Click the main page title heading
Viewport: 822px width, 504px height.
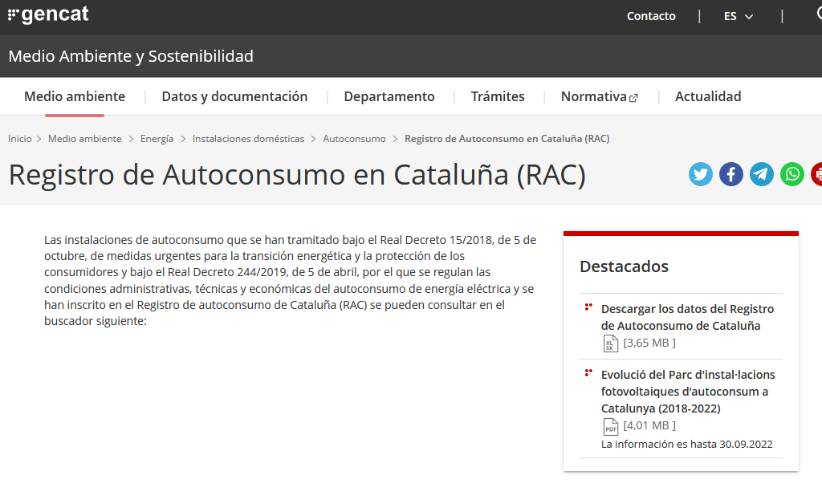point(297,175)
